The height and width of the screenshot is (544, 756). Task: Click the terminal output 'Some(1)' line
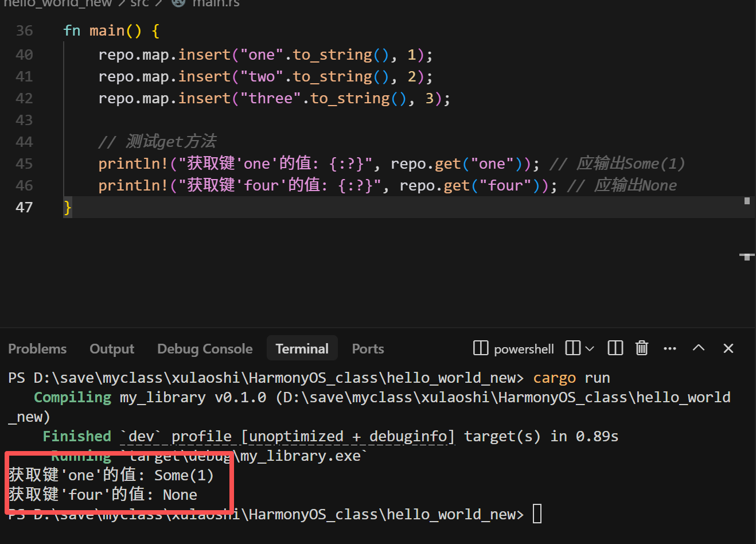tap(111, 475)
